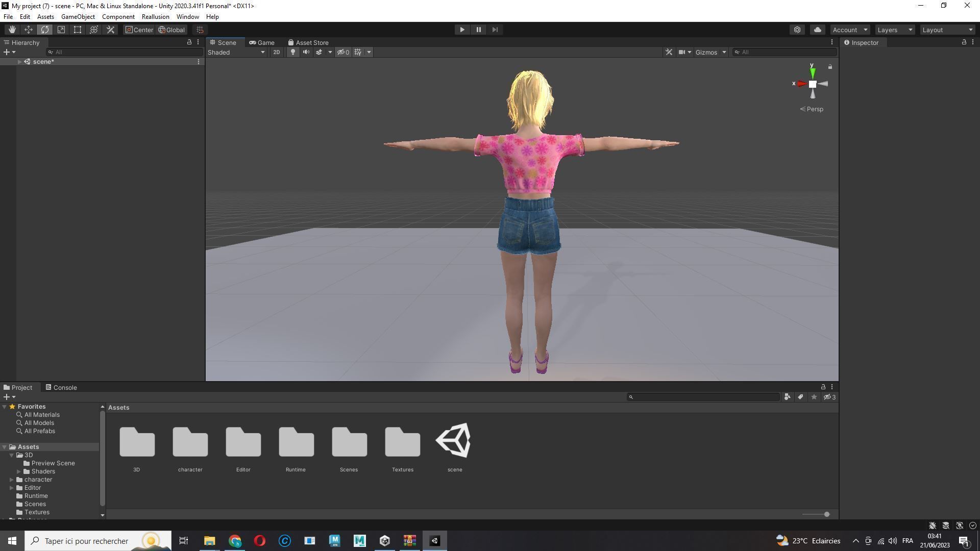Lock the Inspector panel
Image resolution: width=980 pixels, height=551 pixels.
click(x=964, y=42)
